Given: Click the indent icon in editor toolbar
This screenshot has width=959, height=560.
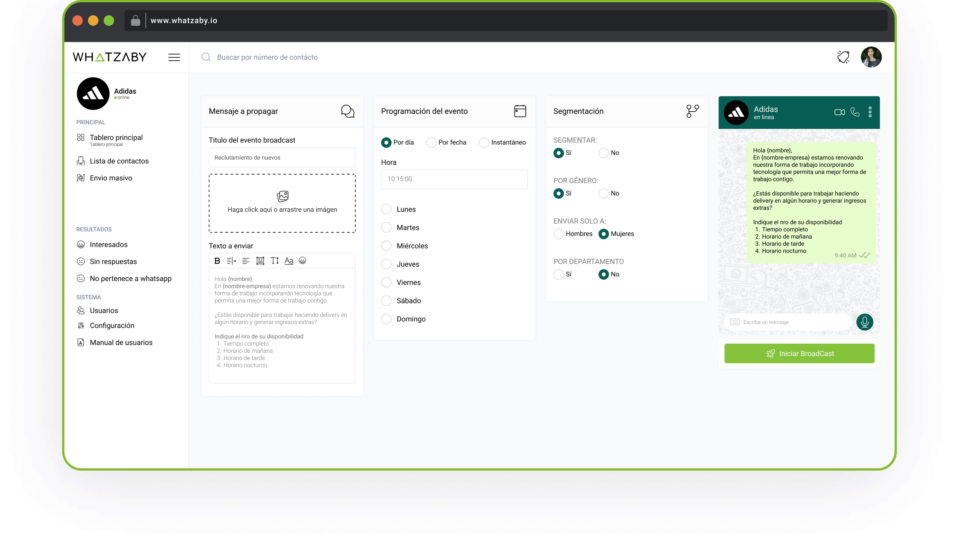Looking at the screenshot, I should 231,261.
